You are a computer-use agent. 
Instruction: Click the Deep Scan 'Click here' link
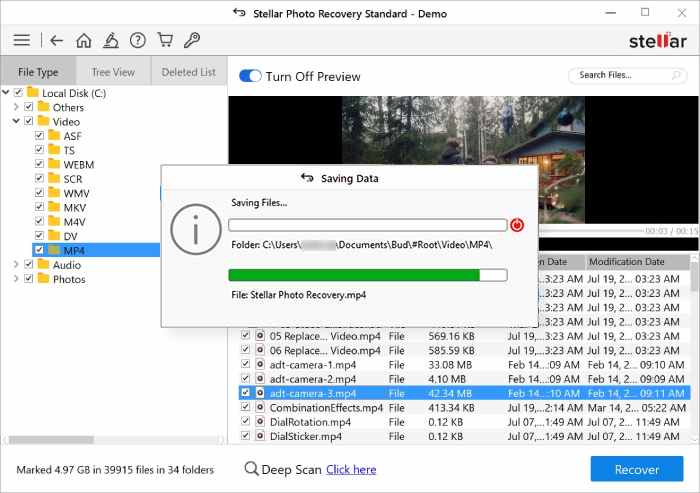coord(351,469)
